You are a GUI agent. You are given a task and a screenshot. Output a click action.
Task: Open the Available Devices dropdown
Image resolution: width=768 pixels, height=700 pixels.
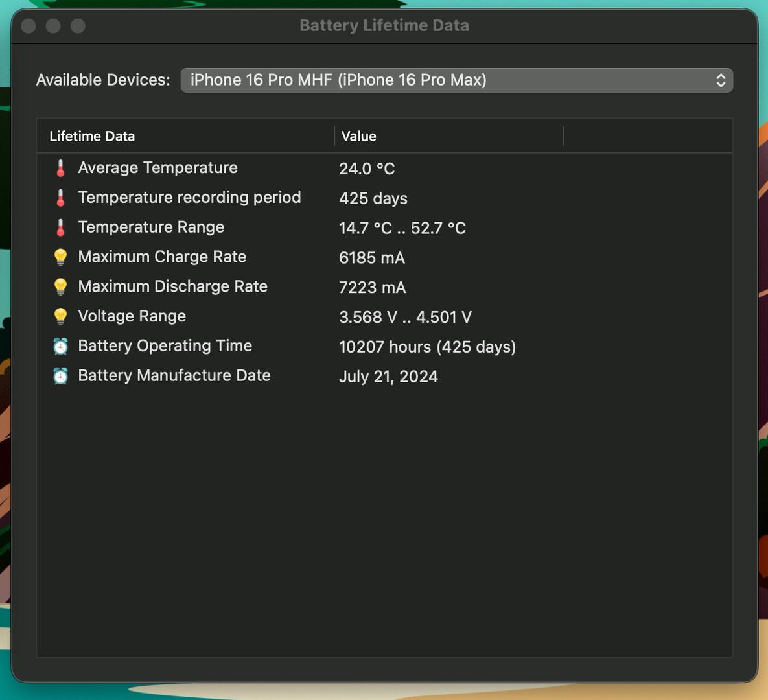pyautogui.click(x=456, y=80)
